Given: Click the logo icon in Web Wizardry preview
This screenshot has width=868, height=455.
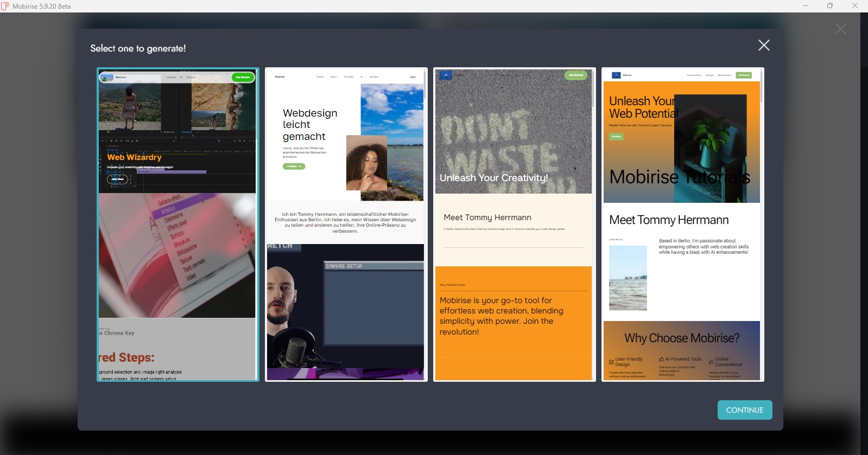Looking at the screenshot, I should pos(107,77).
